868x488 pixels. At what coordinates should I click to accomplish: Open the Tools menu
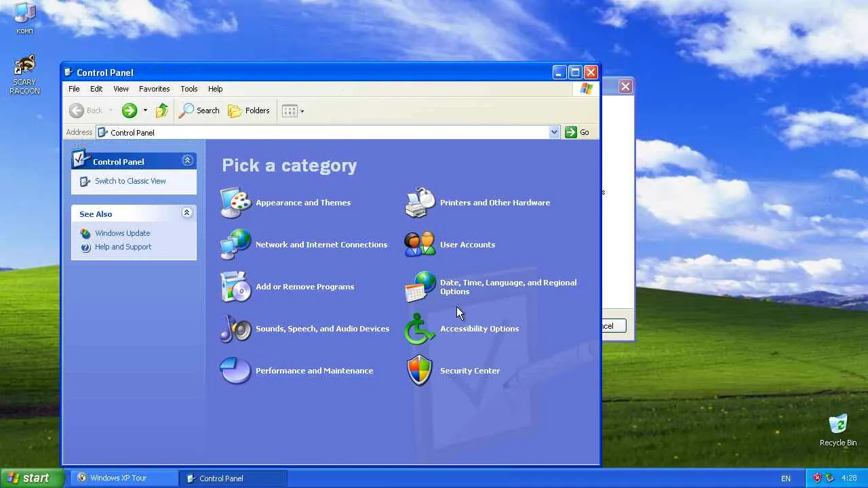point(189,89)
